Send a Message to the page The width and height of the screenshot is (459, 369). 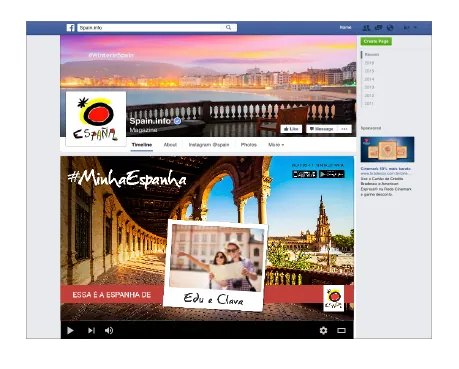click(x=322, y=129)
